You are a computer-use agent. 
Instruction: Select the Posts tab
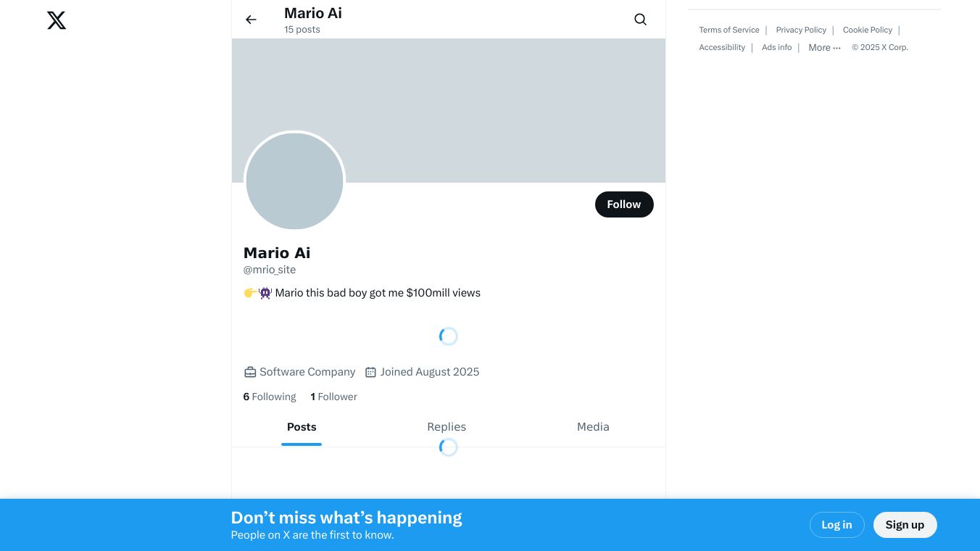tap(302, 427)
